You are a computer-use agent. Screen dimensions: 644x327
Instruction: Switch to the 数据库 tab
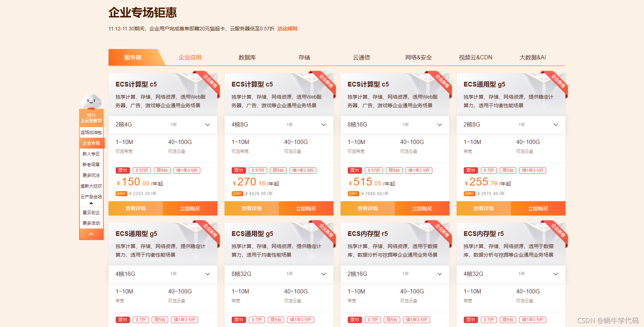pyautogui.click(x=247, y=57)
